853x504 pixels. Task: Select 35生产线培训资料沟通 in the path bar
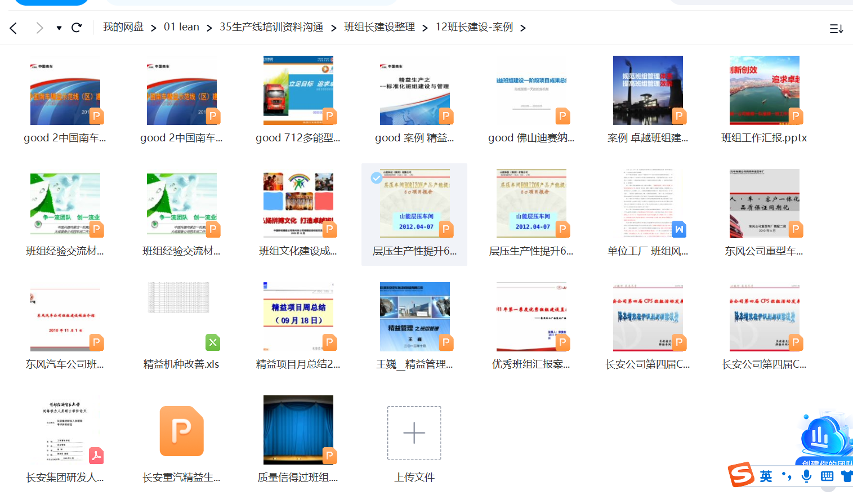271,27
